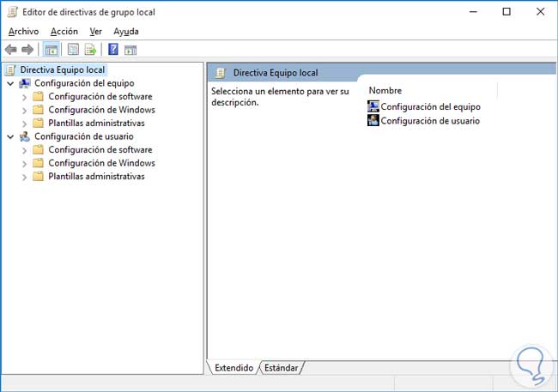
Task: Click Directiva Equipo local root tree icon
Action: tap(10, 70)
